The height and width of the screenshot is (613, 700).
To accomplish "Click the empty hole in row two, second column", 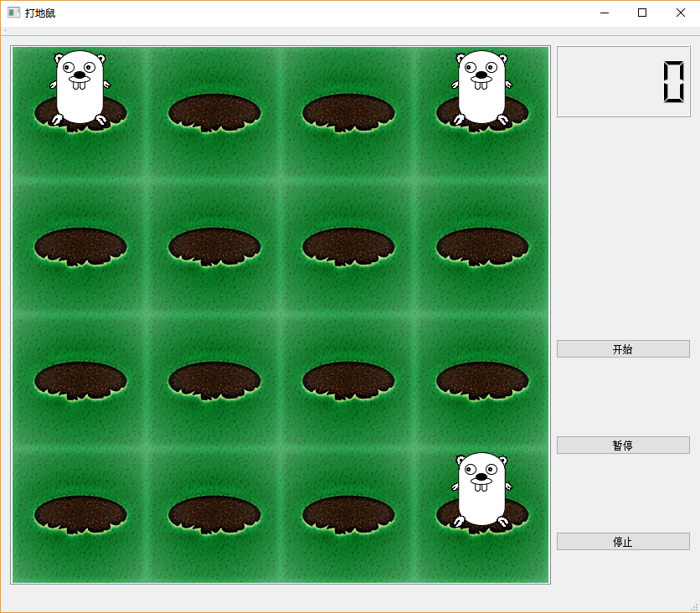I will pyautogui.click(x=214, y=247).
